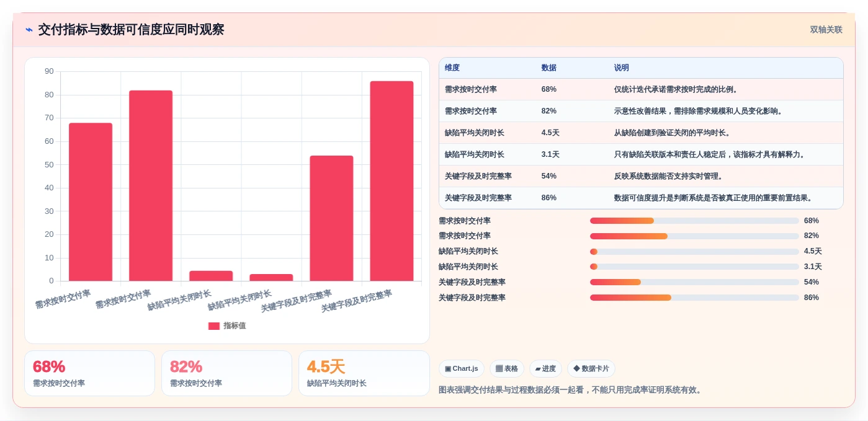The height and width of the screenshot is (421, 868).
Task: Click the tallest chart bar reaching 86
Action: click(391, 181)
